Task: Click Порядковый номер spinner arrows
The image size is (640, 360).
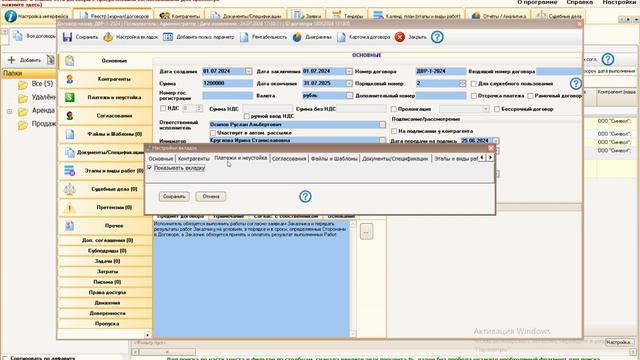Action: tap(462, 83)
